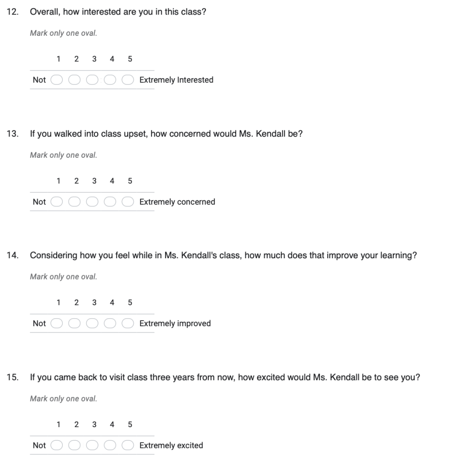Choose oval 2 on question 13
450x476 pixels.
(x=74, y=202)
